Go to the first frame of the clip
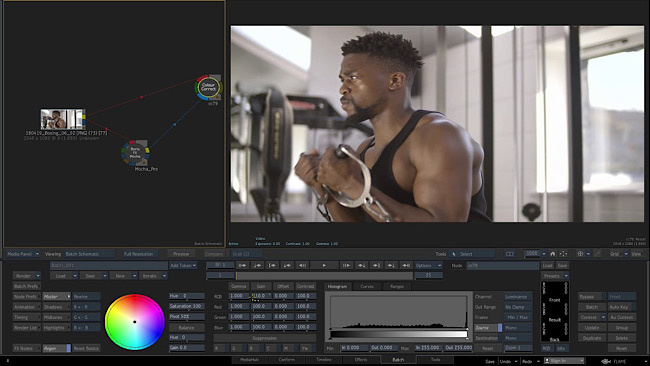The width and height of the screenshot is (650, 366). 242,265
